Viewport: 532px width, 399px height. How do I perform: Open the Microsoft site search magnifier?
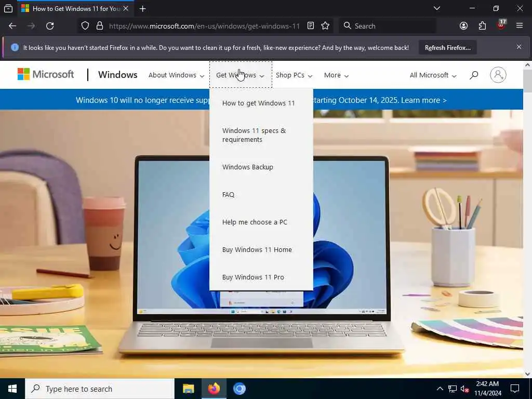474,75
